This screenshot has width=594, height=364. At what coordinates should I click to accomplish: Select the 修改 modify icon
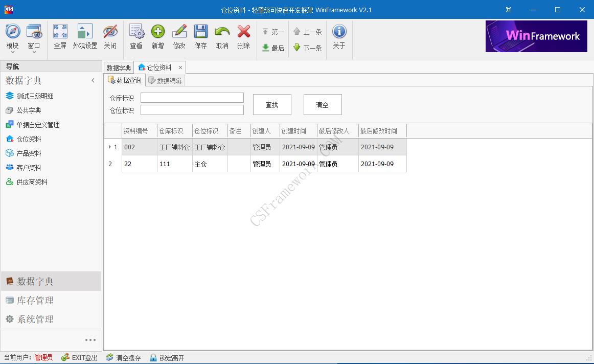click(x=179, y=36)
